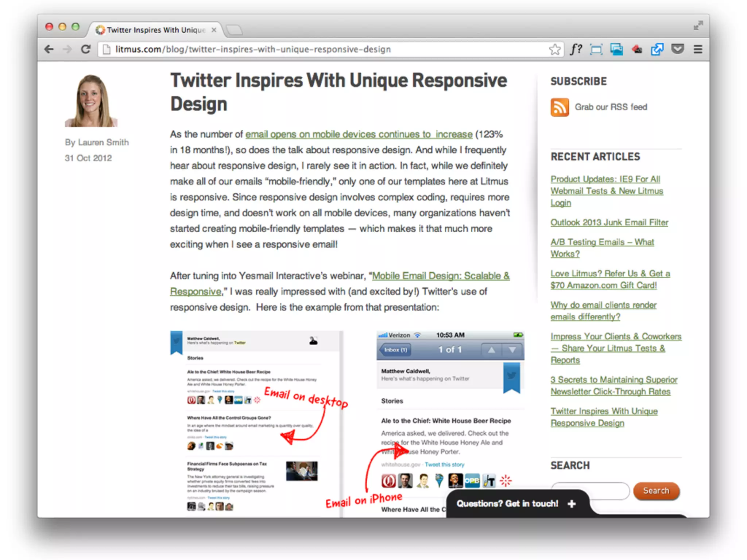The height and width of the screenshot is (560, 747).
Task: Open a new browser tab
Action: tap(234, 30)
